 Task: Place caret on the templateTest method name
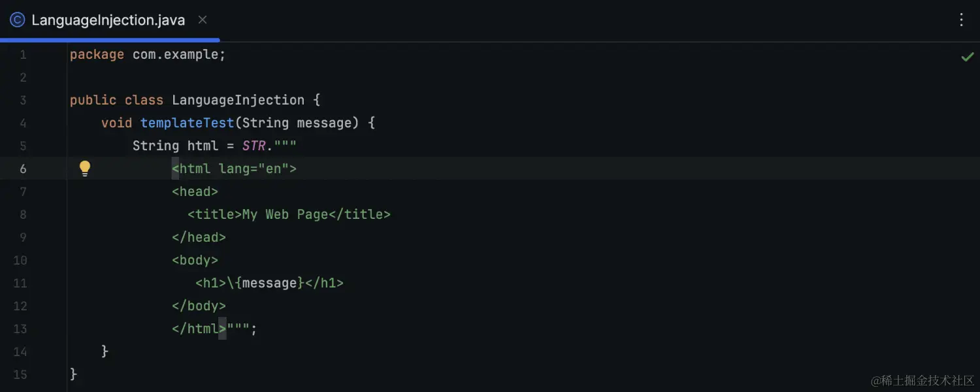(187, 122)
